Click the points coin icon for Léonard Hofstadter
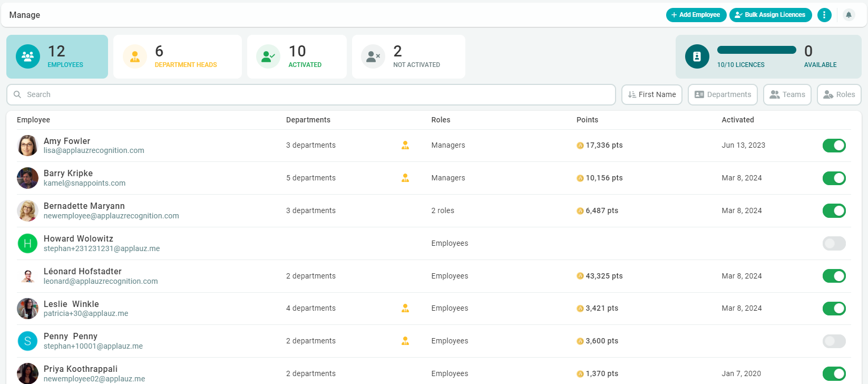The height and width of the screenshot is (384, 868). (580, 276)
